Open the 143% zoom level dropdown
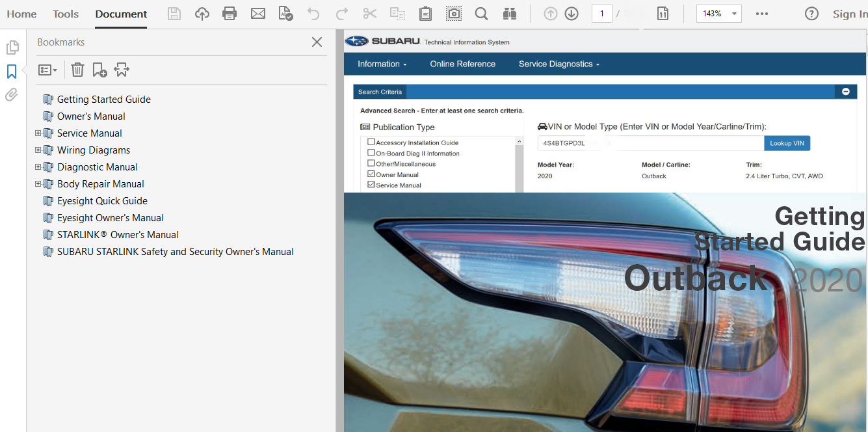 tap(734, 14)
